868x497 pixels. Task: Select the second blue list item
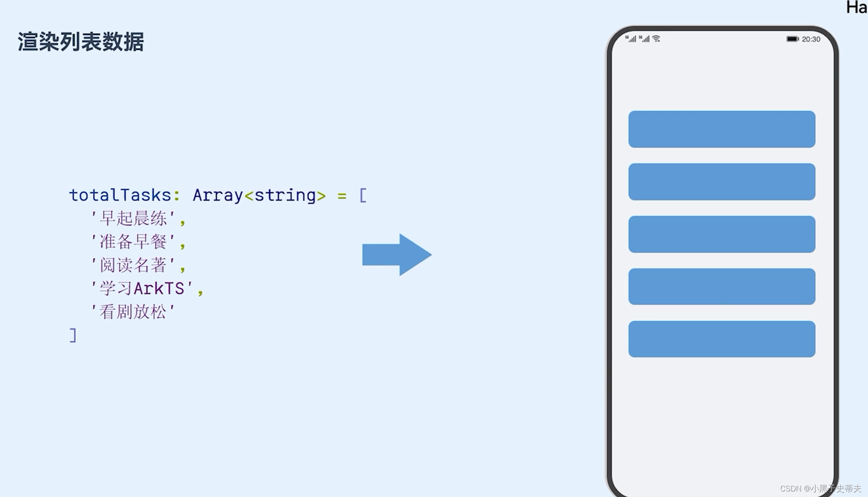point(721,181)
